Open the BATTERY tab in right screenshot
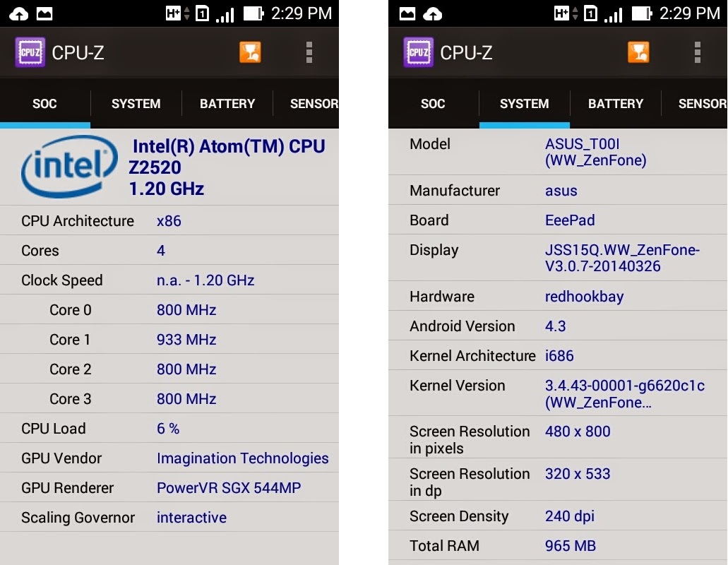Image resolution: width=728 pixels, height=565 pixels. pyautogui.click(x=616, y=104)
